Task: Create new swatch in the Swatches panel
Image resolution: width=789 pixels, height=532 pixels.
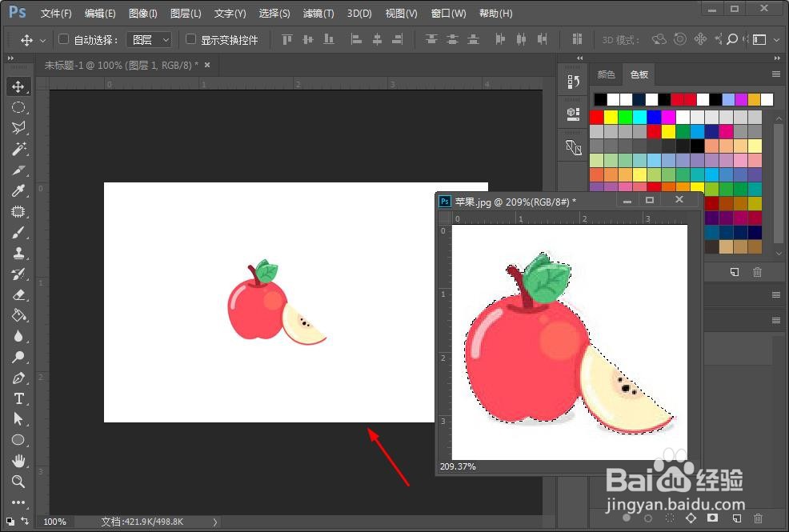Action: coord(734,272)
